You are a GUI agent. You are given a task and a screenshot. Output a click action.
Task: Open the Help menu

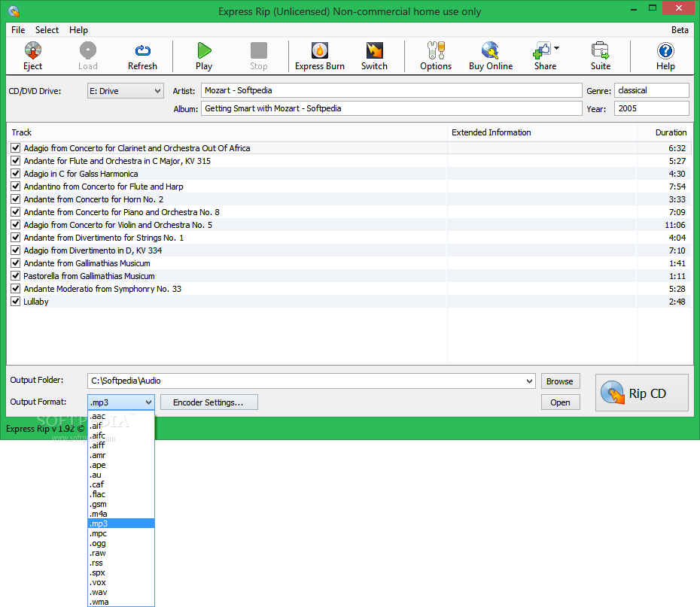click(78, 30)
